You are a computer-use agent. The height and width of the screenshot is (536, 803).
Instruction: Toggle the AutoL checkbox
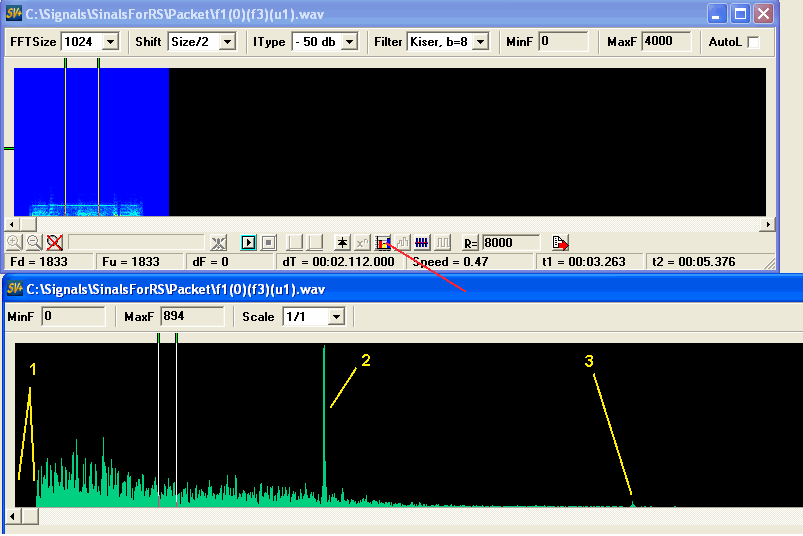(753, 42)
